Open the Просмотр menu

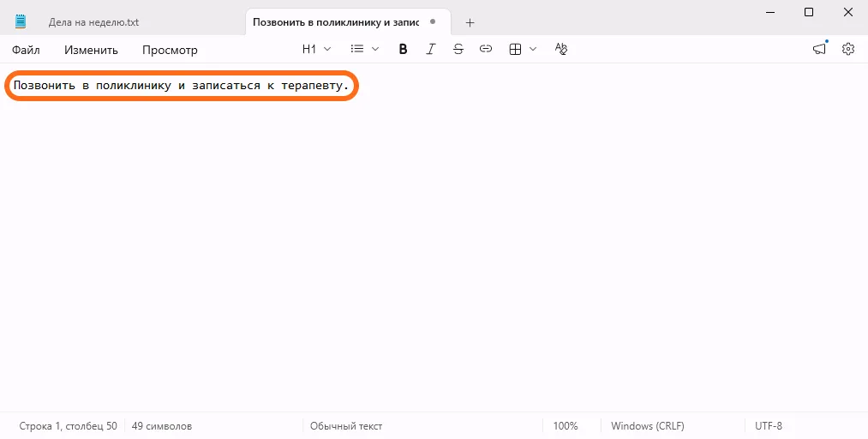click(x=170, y=50)
